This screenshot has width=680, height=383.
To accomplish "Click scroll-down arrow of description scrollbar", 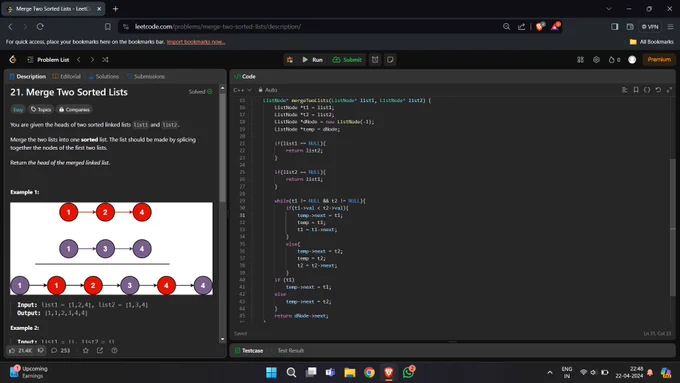I will coord(222,339).
